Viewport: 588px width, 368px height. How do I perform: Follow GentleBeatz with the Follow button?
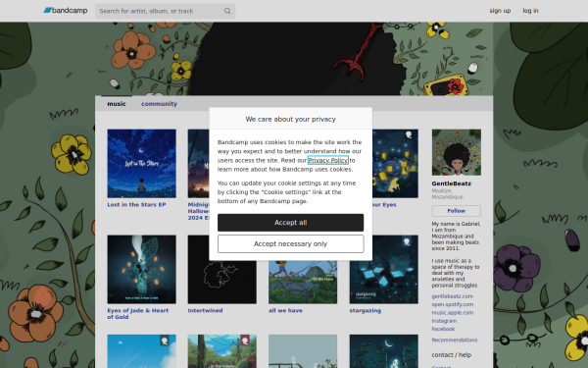pos(456,211)
